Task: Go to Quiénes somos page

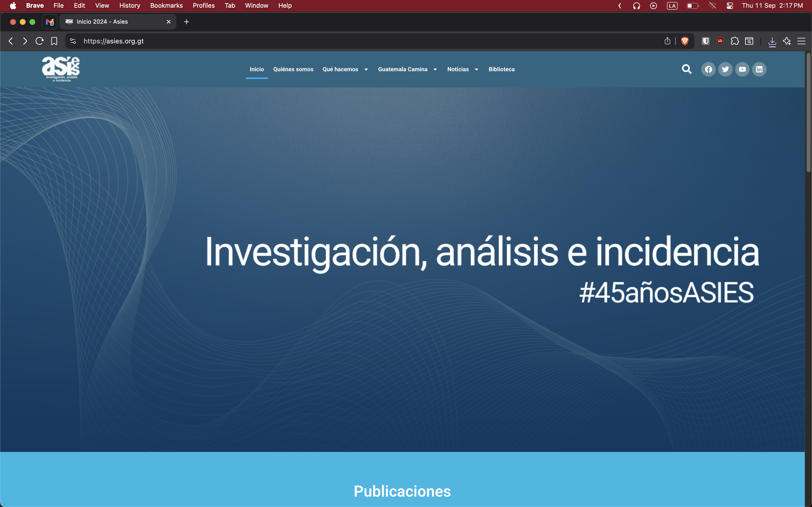Action: (293, 70)
